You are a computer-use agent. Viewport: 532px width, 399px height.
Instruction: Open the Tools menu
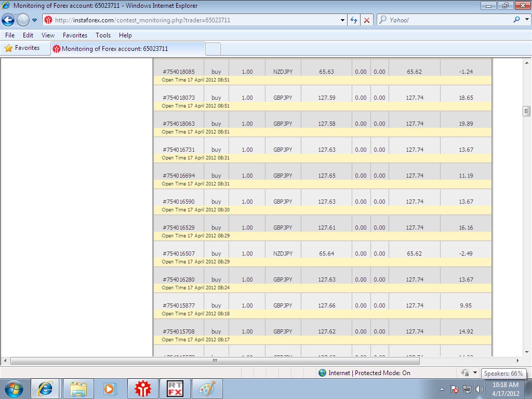(x=103, y=35)
